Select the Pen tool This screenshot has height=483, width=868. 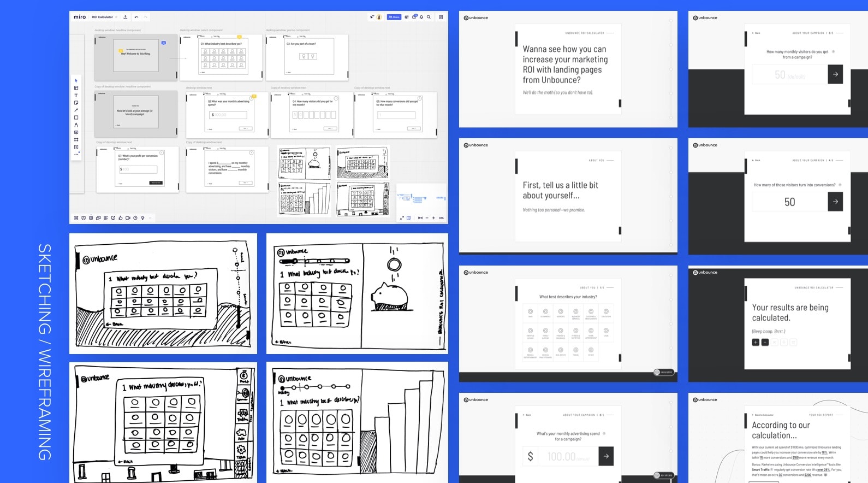76,125
